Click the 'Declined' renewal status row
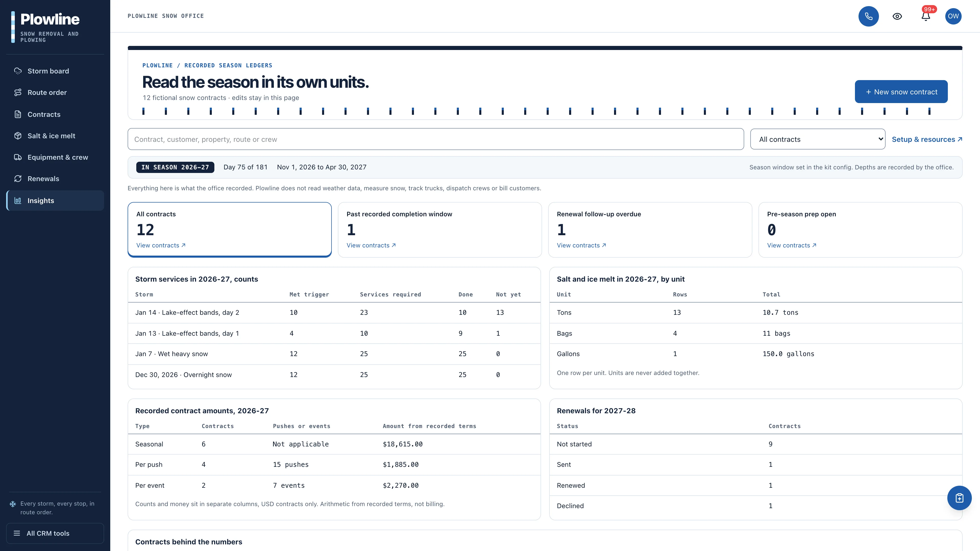980x551 pixels. point(755,506)
